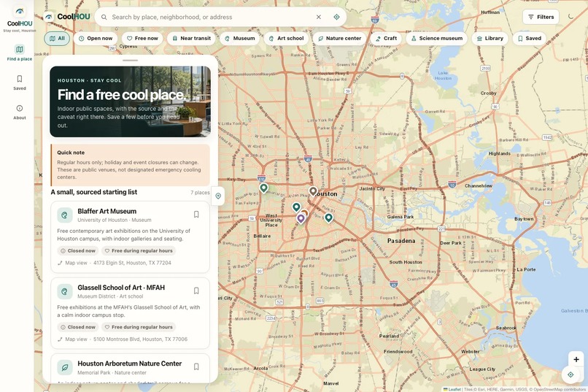Select the teal marker above the purple marker
The image size is (588, 392).
click(x=296, y=207)
